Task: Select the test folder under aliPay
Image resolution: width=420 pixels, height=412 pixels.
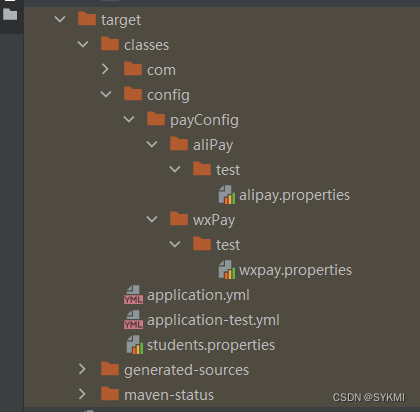Action: pyautogui.click(x=228, y=170)
